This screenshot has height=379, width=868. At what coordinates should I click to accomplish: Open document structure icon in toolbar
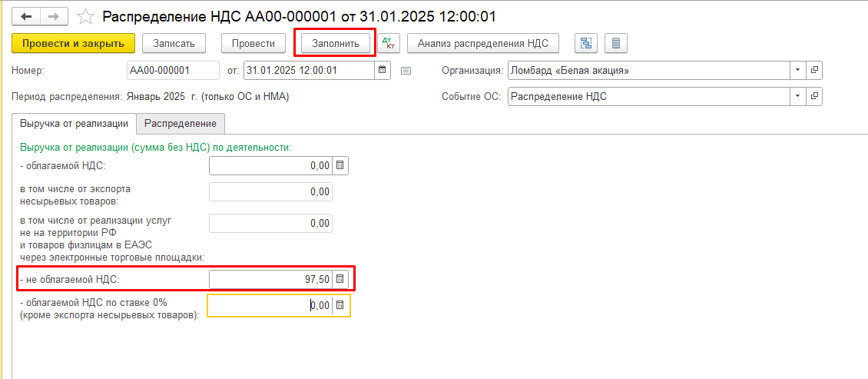coord(585,43)
